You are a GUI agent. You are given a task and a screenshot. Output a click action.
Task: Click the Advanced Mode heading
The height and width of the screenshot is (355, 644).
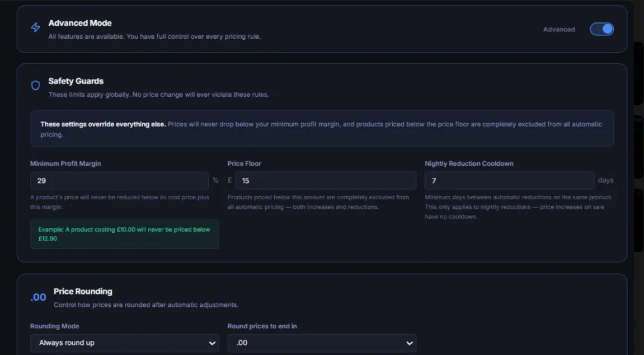pyautogui.click(x=80, y=23)
